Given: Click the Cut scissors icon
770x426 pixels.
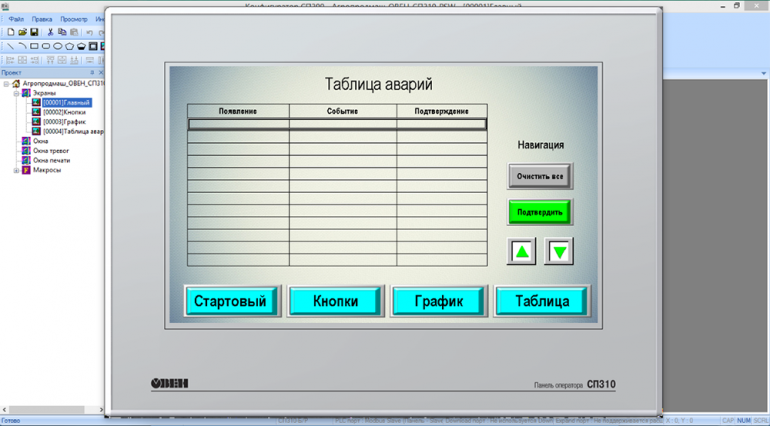Looking at the screenshot, I should (51, 32).
